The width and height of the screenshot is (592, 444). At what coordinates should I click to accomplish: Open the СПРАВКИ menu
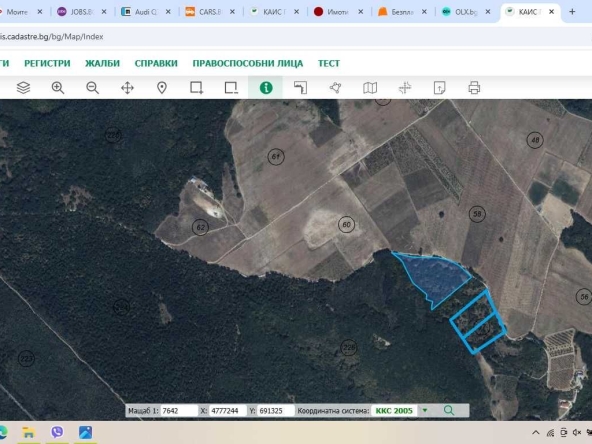156,63
